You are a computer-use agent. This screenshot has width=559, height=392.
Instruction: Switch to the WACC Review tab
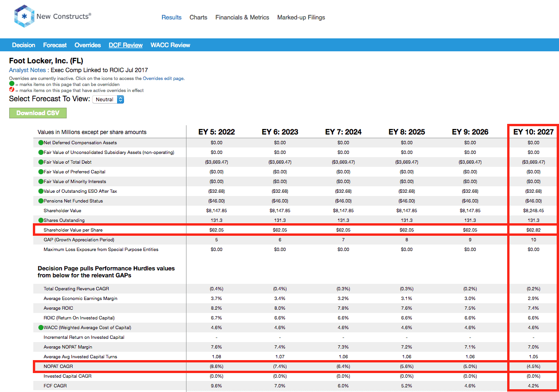tap(170, 45)
